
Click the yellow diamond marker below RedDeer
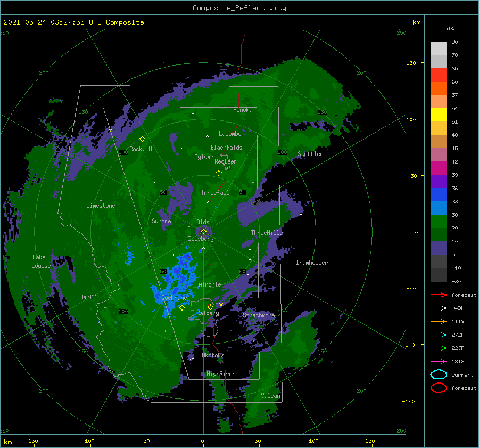pos(219,173)
